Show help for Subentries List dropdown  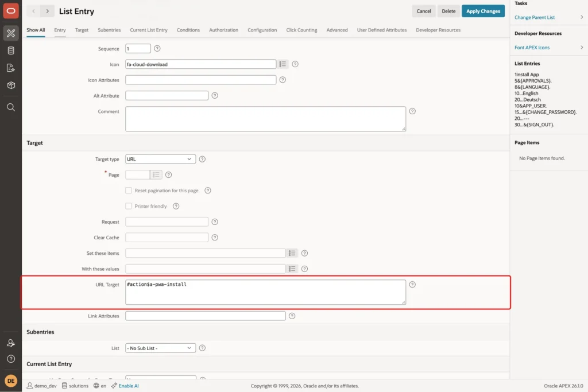(x=202, y=348)
